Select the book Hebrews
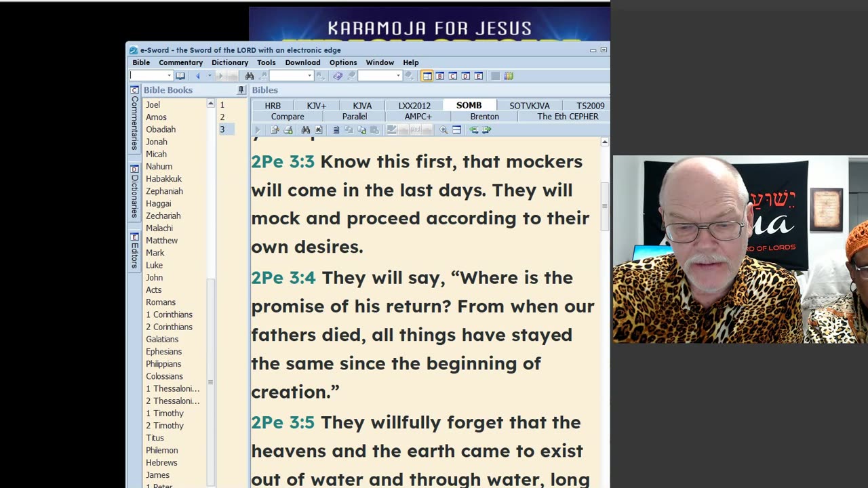868x488 pixels. pos(161,462)
